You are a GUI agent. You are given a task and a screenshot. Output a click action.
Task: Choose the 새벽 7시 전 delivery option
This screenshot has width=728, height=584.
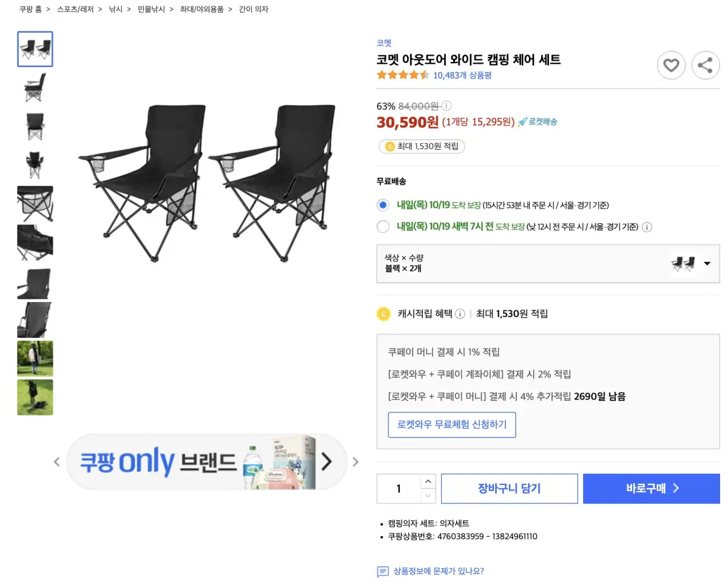(x=383, y=227)
